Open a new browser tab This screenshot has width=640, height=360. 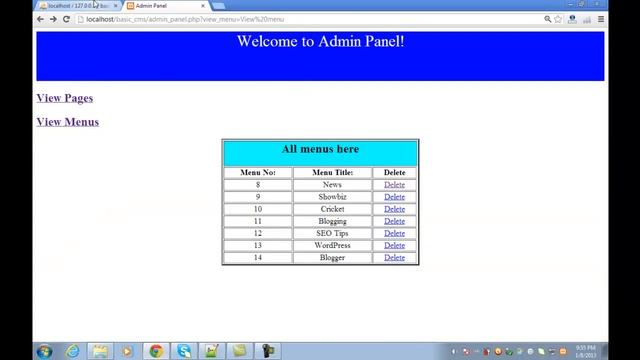pos(218,6)
